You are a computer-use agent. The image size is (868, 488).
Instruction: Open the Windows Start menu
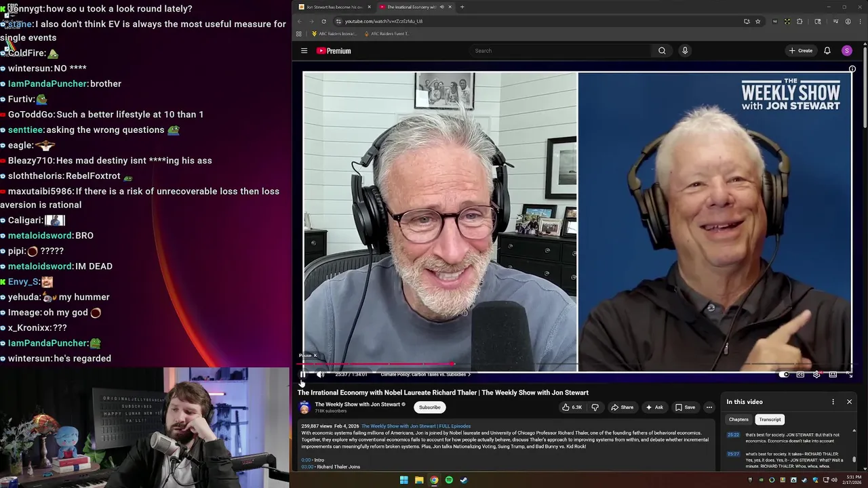coord(403,480)
